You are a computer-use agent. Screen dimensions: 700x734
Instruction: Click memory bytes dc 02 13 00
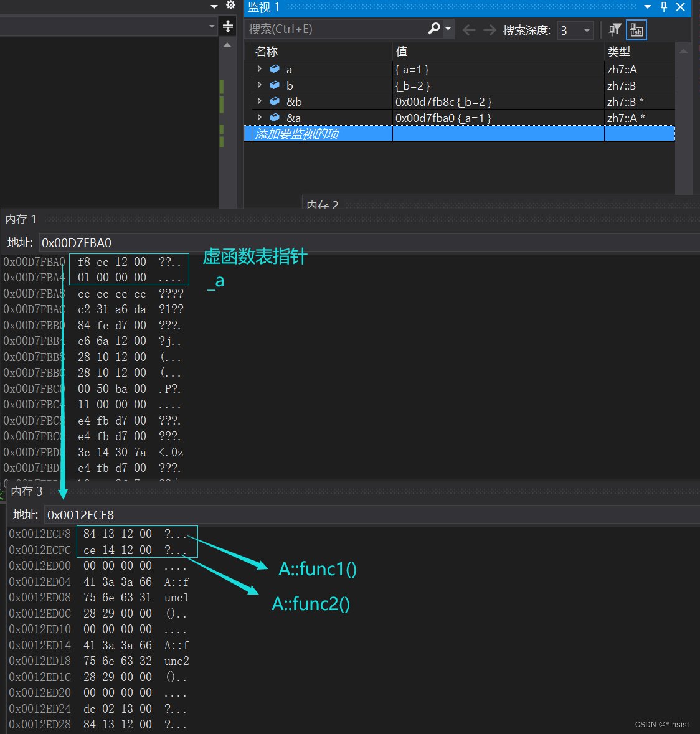118,708
